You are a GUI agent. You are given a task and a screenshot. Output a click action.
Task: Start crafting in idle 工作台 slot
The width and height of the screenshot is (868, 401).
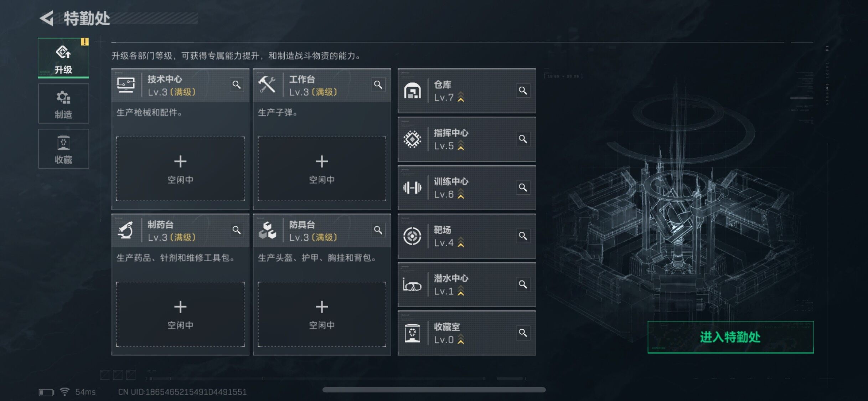click(322, 169)
